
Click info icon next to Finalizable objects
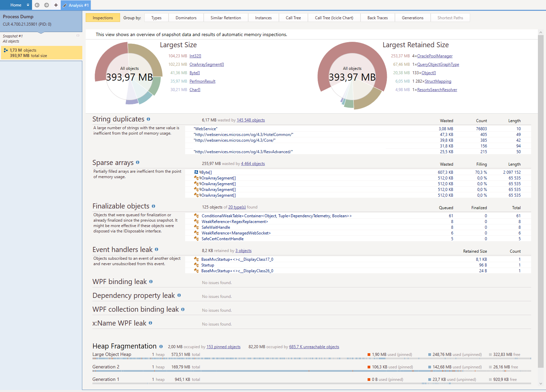click(x=153, y=206)
